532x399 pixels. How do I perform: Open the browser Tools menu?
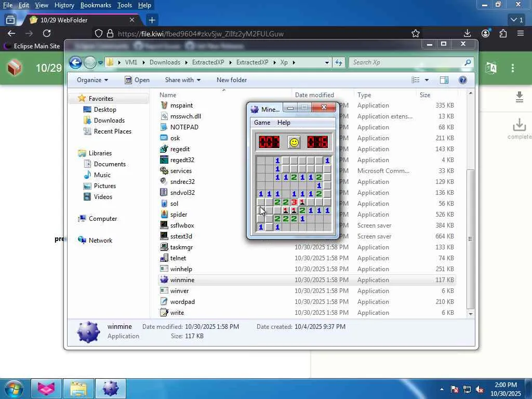(125, 5)
